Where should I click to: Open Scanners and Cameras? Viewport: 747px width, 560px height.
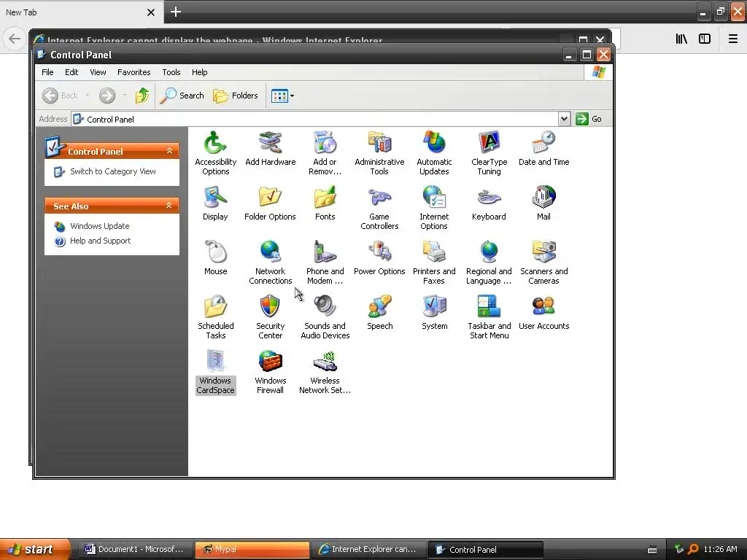click(543, 262)
